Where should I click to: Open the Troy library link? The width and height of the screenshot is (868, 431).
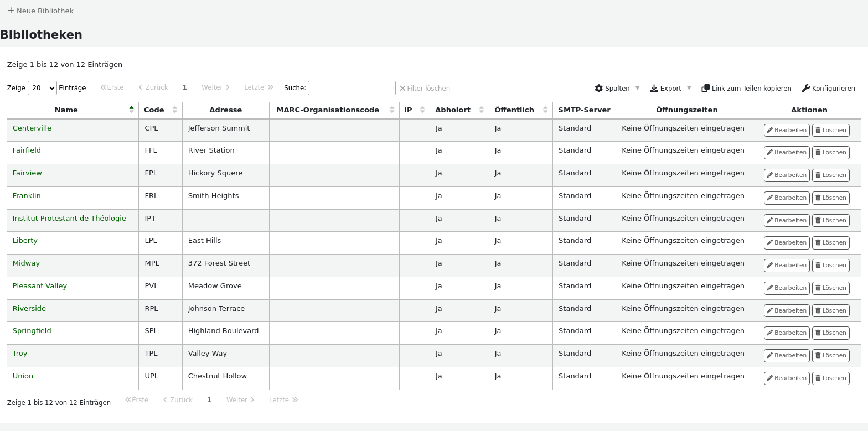click(x=20, y=353)
